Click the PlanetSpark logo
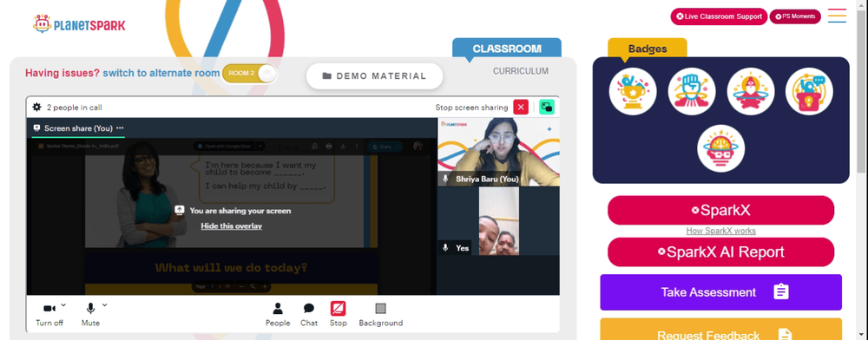Image resolution: width=868 pixels, height=340 pixels. [79, 24]
